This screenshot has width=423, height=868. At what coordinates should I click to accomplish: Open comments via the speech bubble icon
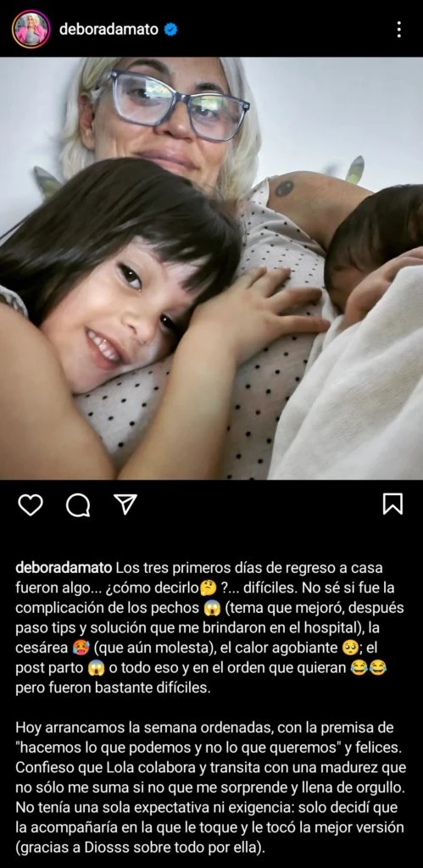coord(78,504)
